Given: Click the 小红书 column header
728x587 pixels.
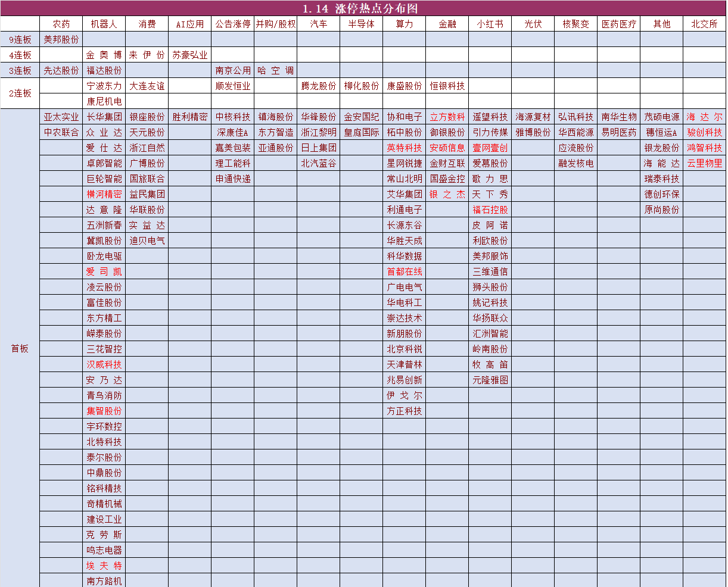Looking at the screenshot, I should click(x=490, y=24).
